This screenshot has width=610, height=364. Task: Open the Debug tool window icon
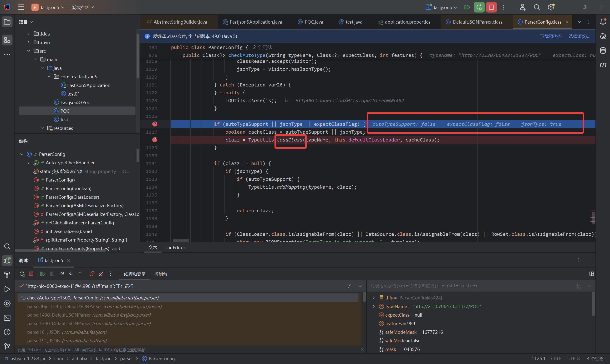[x=7, y=260]
